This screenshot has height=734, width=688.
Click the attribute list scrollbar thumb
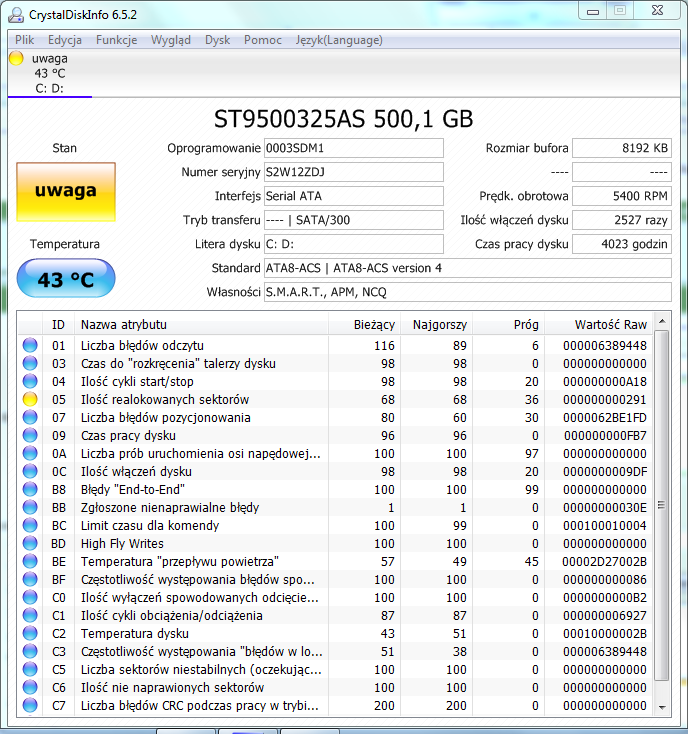[662, 506]
